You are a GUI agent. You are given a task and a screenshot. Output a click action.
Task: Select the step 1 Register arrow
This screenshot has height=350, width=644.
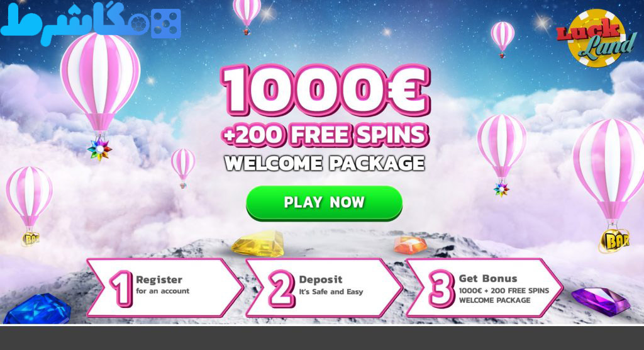165,288
